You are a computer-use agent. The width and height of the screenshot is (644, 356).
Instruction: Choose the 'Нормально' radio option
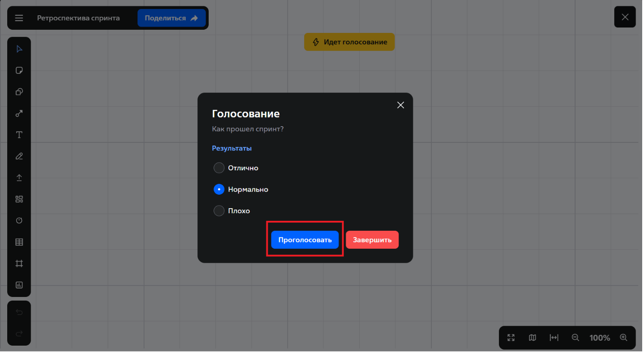click(x=219, y=190)
